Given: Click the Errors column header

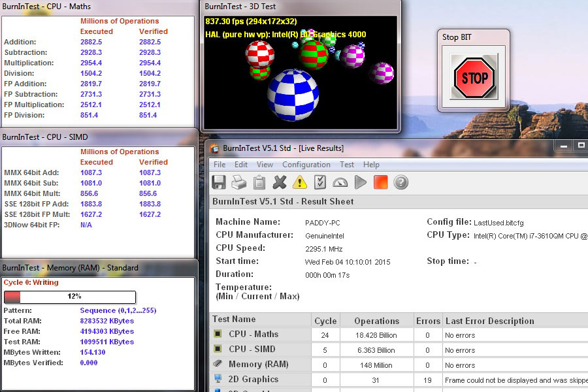Looking at the screenshot, I should [428, 321].
